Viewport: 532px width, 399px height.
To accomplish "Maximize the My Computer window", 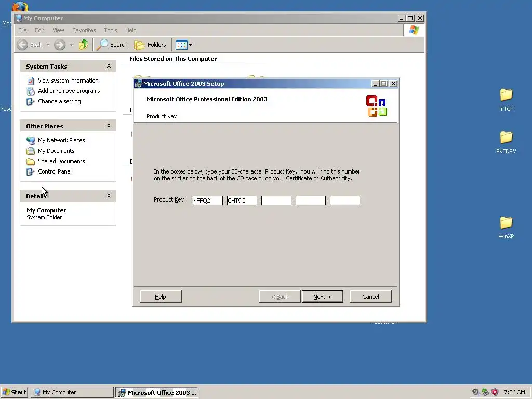I will click(x=410, y=18).
